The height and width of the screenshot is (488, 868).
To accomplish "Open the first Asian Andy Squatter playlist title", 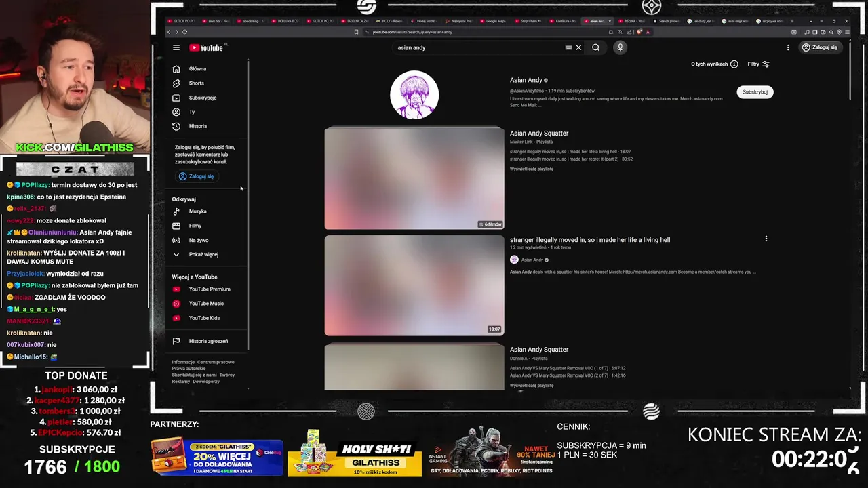I will click(x=539, y=134).
